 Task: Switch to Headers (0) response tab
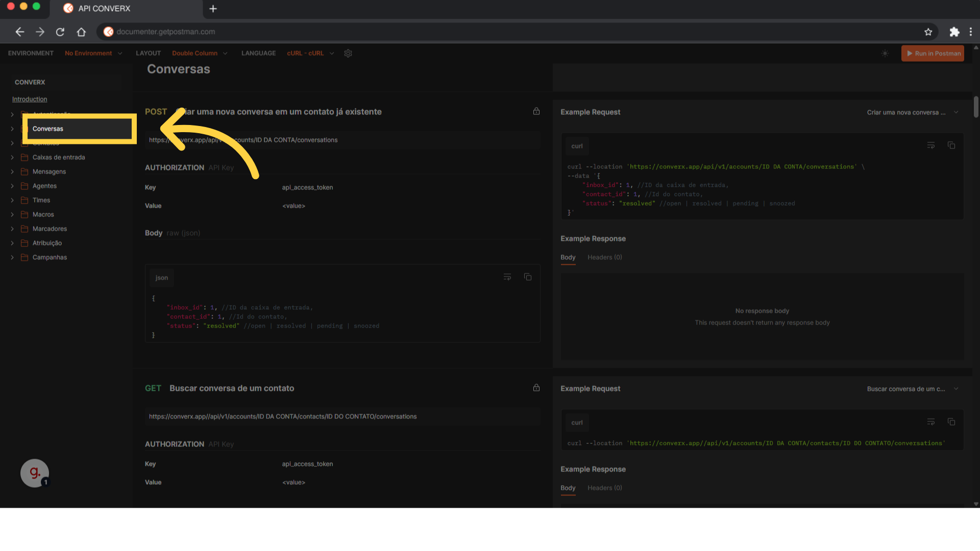pyautogui.click(x=604, y=257)
